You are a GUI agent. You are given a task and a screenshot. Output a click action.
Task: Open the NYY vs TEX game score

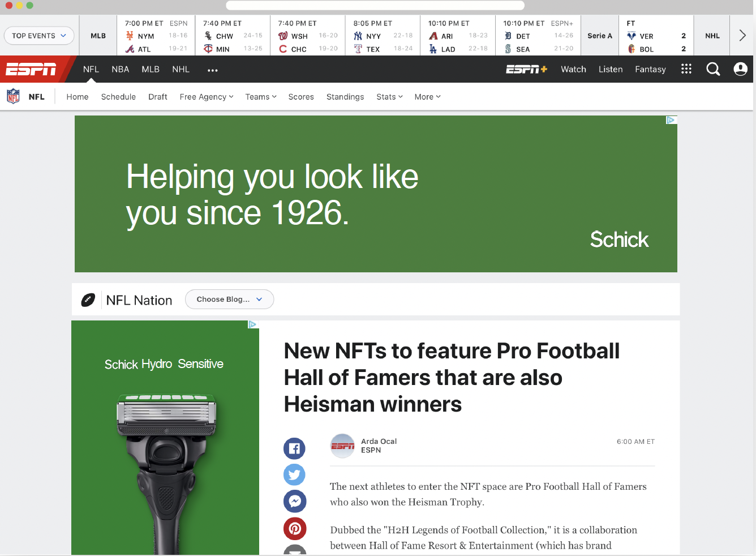(x=383, y=36)
